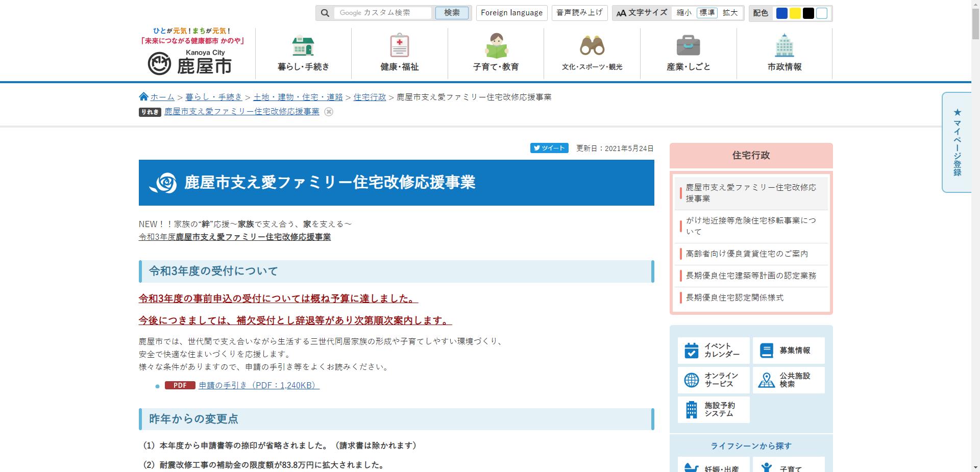
Task: Select the 子育て・教育 reading-person icon
Action: [495, 46]
